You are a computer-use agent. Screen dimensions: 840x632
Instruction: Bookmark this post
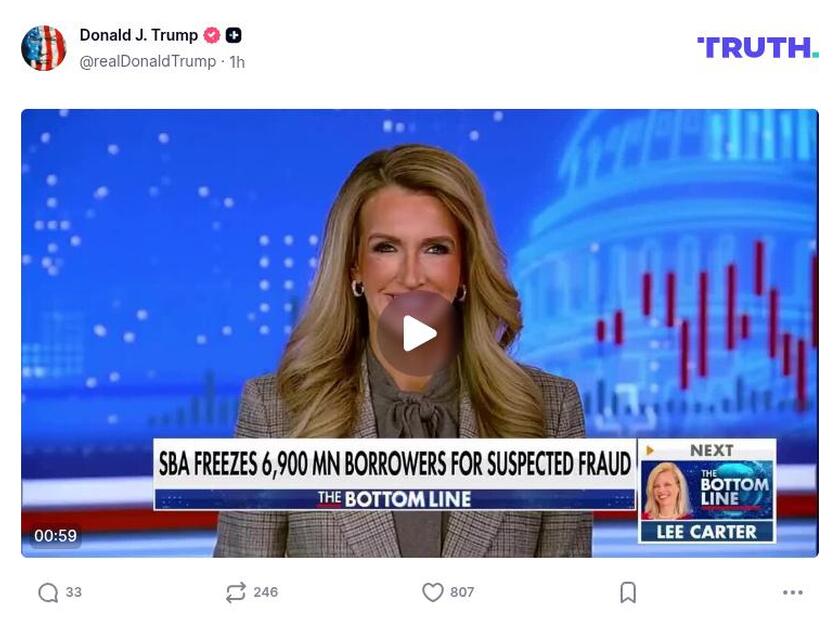tap(628, 592)
